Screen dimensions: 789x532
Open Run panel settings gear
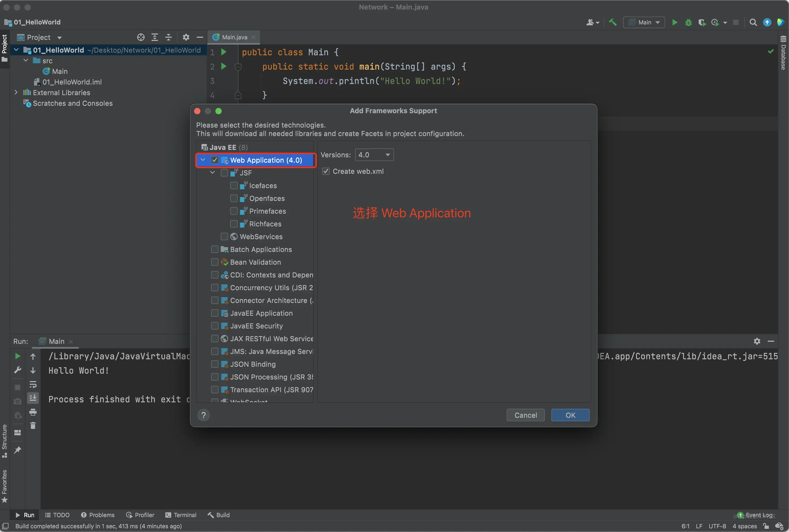pos(757,341)
